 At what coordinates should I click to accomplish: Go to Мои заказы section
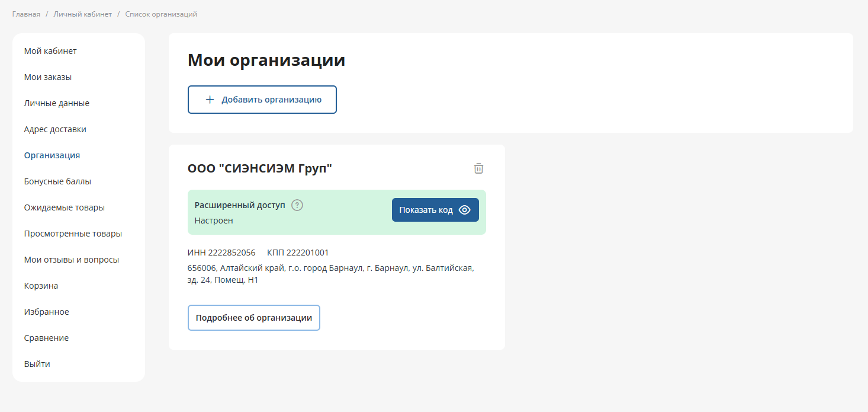coord(48,77)
